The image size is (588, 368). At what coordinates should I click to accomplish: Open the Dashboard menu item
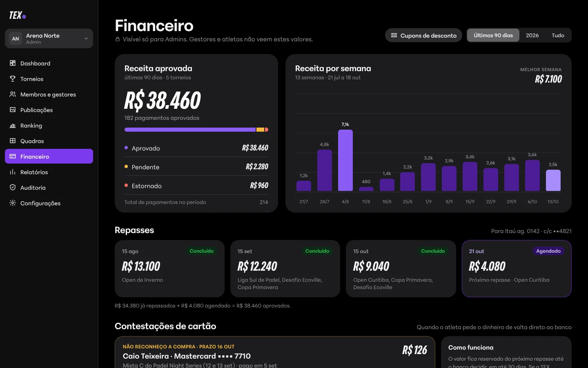click(x=49, y=63)
